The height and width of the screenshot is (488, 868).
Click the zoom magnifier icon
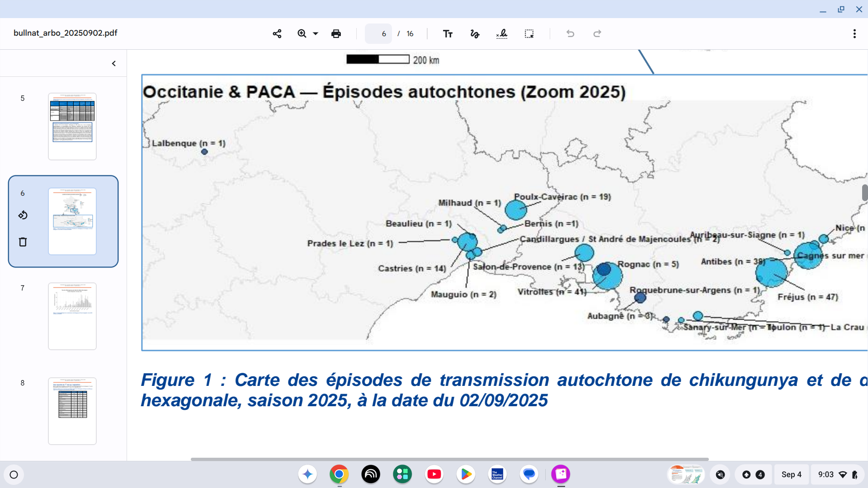pyautogui.click(x=302, y=34)
